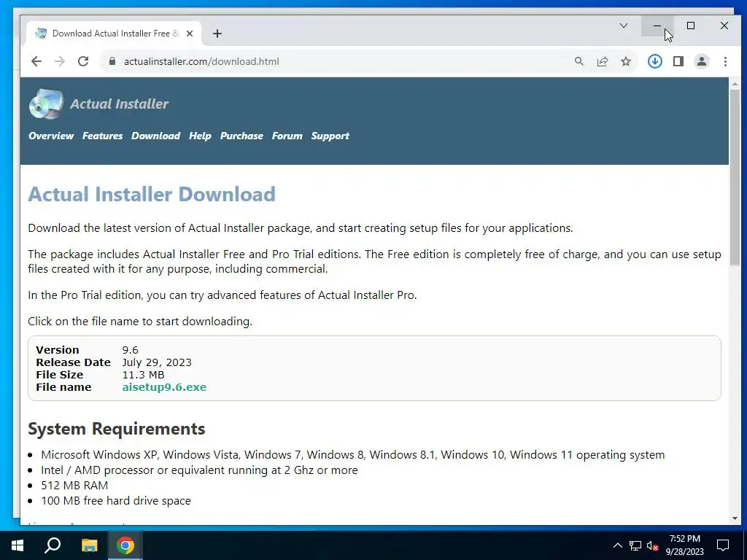Maximize the Chrome window

(x=690, y=26)
